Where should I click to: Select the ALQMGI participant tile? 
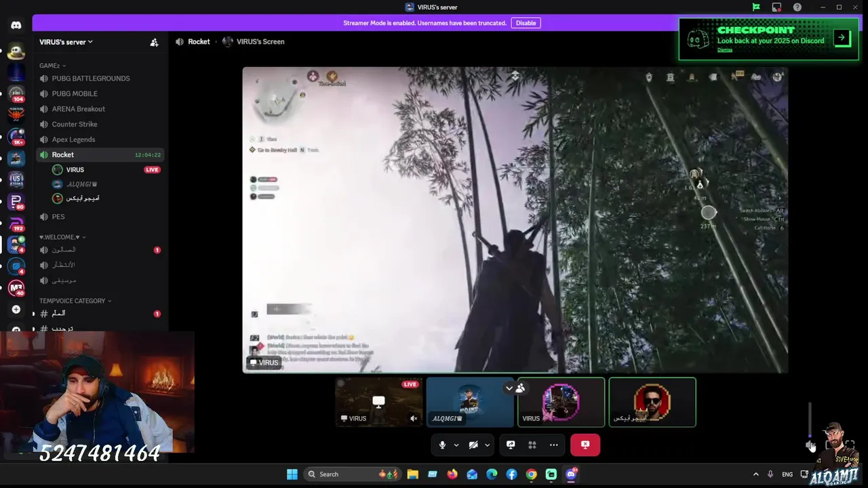pyautogui.click(x=470, y=402)
